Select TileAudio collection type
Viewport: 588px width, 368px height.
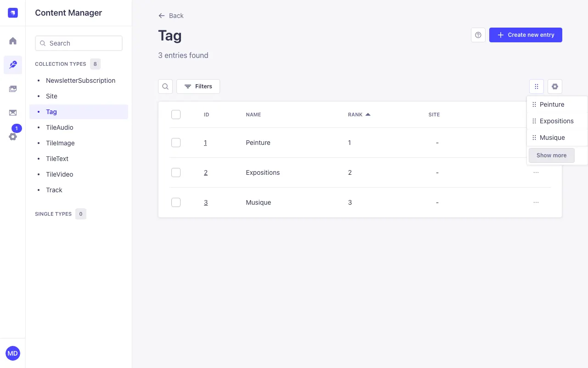(x=79, y=127)
